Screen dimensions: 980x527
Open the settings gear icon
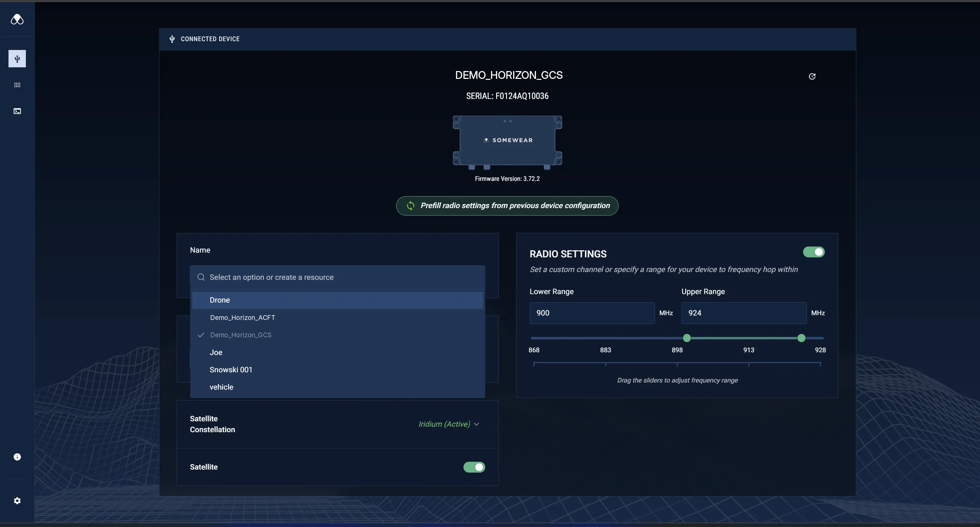pyautogui.click(x=17, y=501)
